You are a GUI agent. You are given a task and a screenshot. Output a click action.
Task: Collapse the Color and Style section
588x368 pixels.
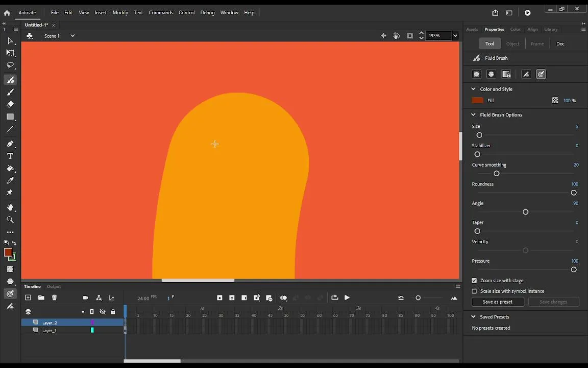click(473, 89)
